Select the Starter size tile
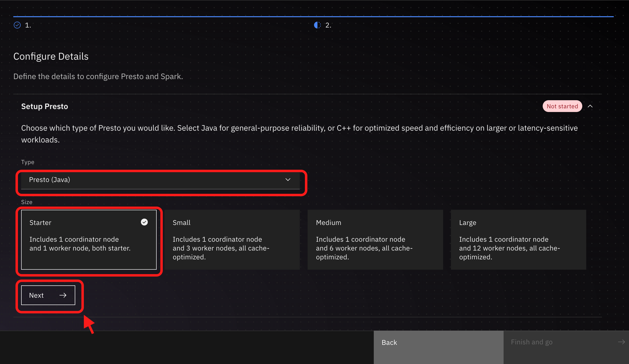Image resolution: width=629 pixels, height=364 pixels. [x=89, y=239]
